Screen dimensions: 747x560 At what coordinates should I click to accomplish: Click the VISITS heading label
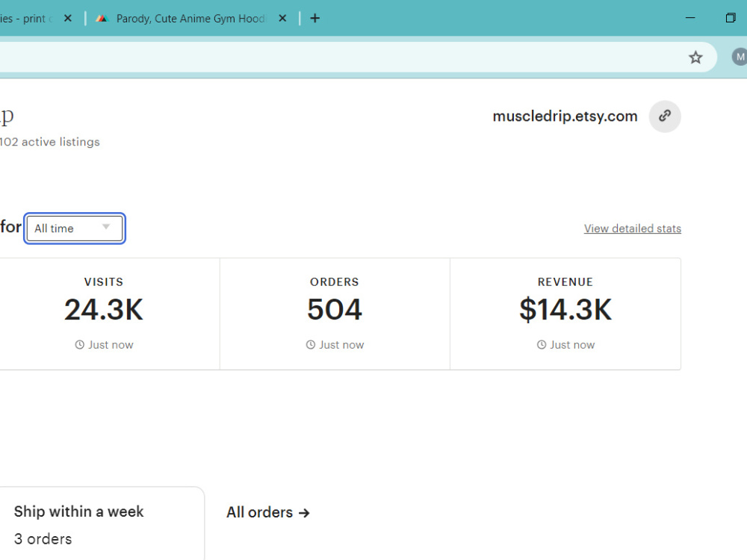coord(104,282)
